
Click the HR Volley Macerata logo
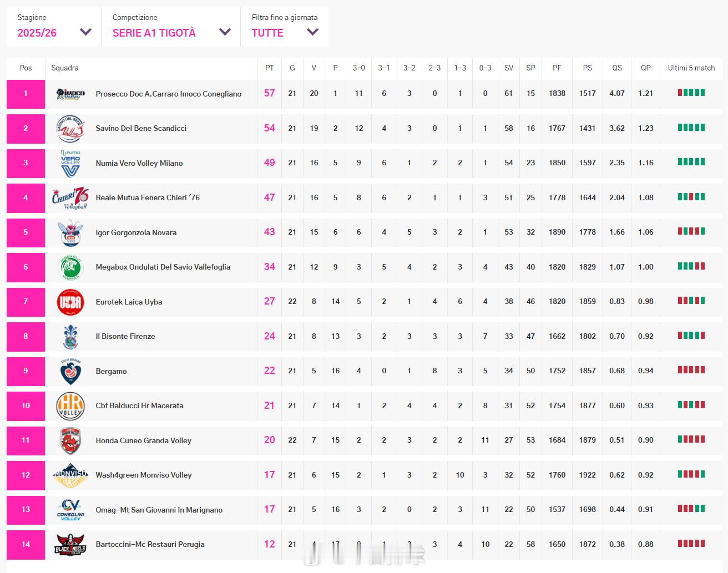(70, 405)
